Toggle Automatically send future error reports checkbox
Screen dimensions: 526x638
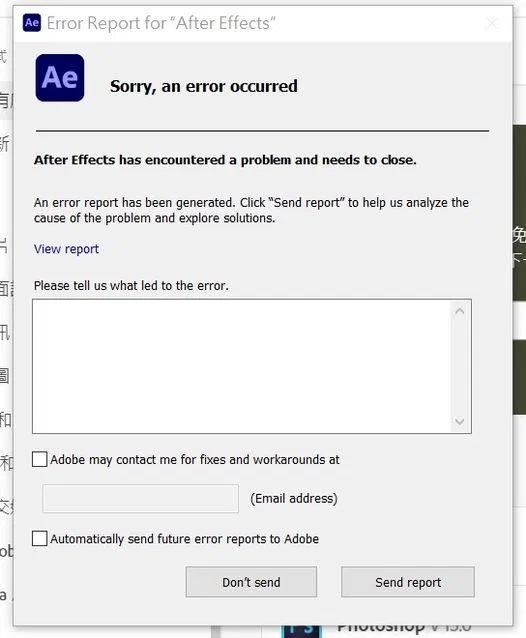tap(39, 538)
